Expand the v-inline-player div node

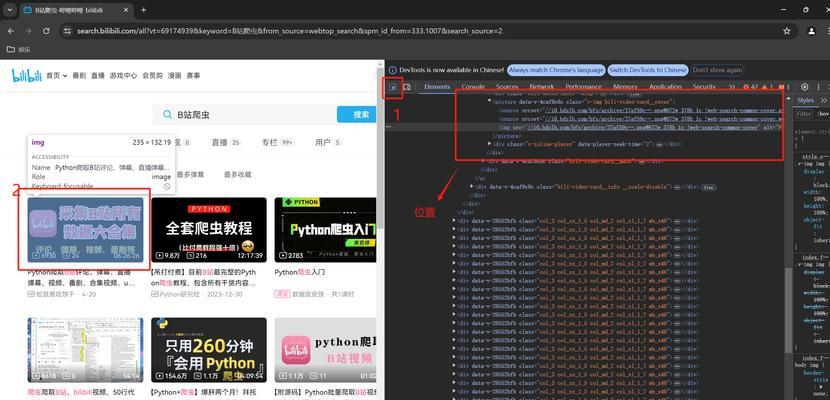click(x=490, y=144)
